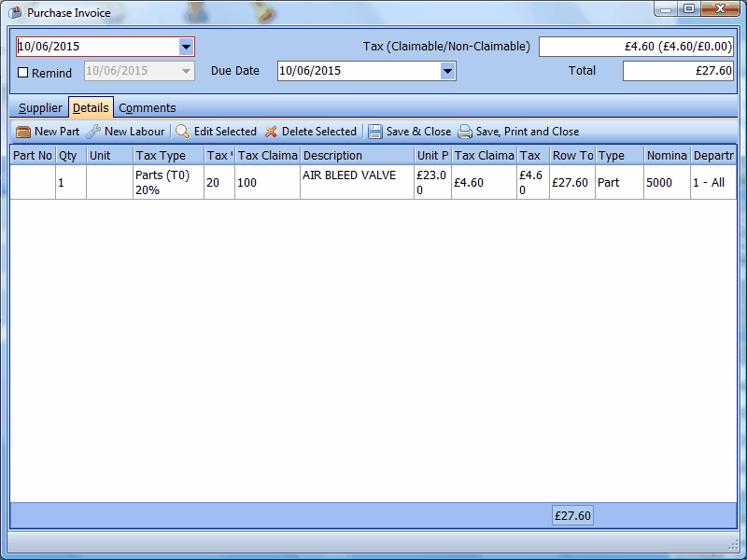Click the tax claimable percent cell 100

click(267, 182)
